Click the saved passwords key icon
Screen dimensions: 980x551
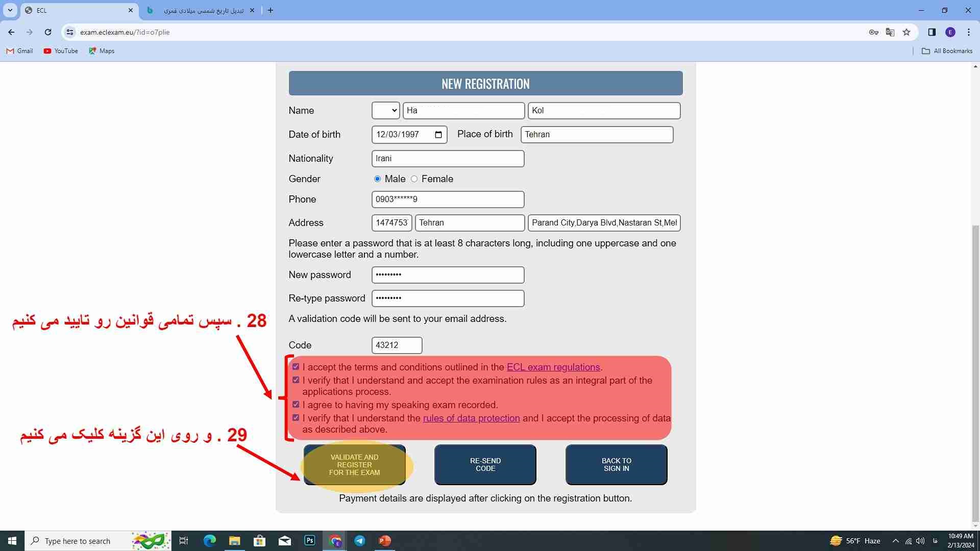[x=873, y=32]
